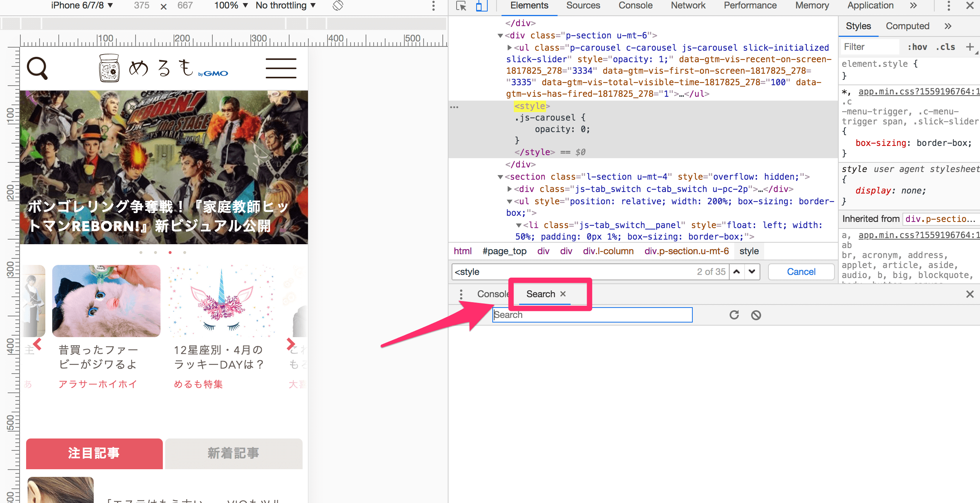Switch to the Computed styles tab

[907, 26]
